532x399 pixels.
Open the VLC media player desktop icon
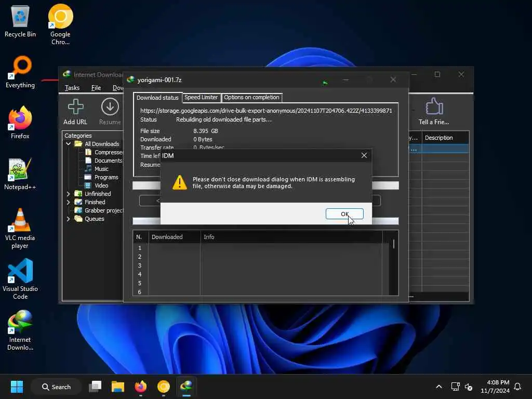pos(20,229)
